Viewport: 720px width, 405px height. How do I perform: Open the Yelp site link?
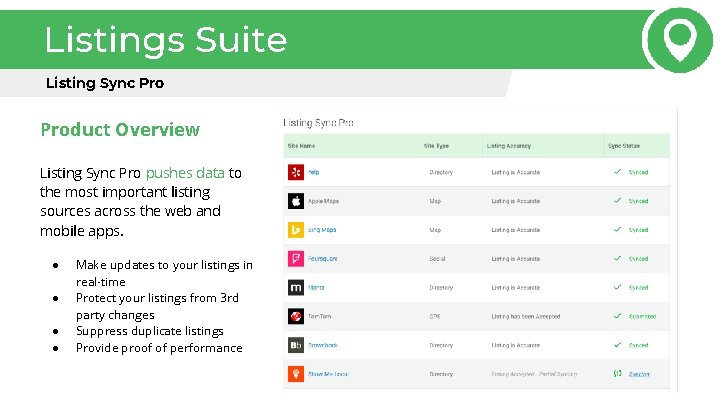314,172
